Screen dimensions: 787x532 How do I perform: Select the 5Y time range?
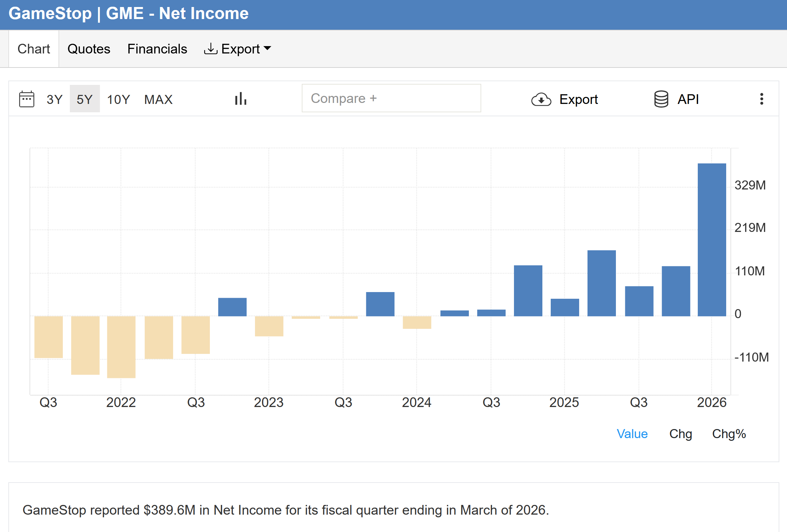[x=85, y=99]
